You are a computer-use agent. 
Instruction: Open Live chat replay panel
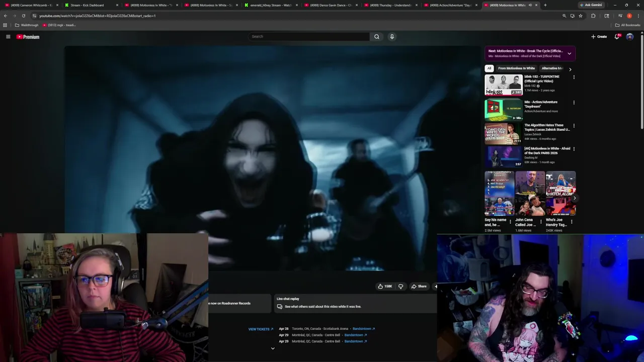pyautogui.click(x=355, y=303)
